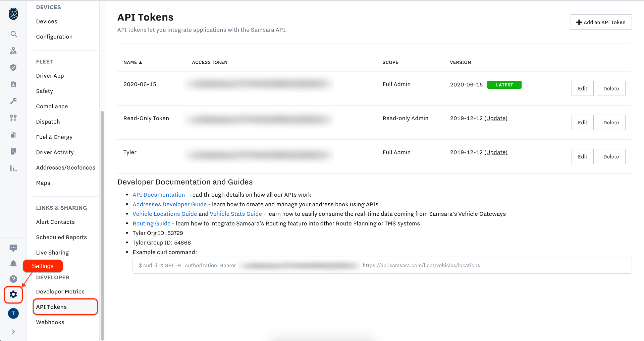Open the Documents icon in sidebar
Screen dimensions: 644x341
(13, 151)
